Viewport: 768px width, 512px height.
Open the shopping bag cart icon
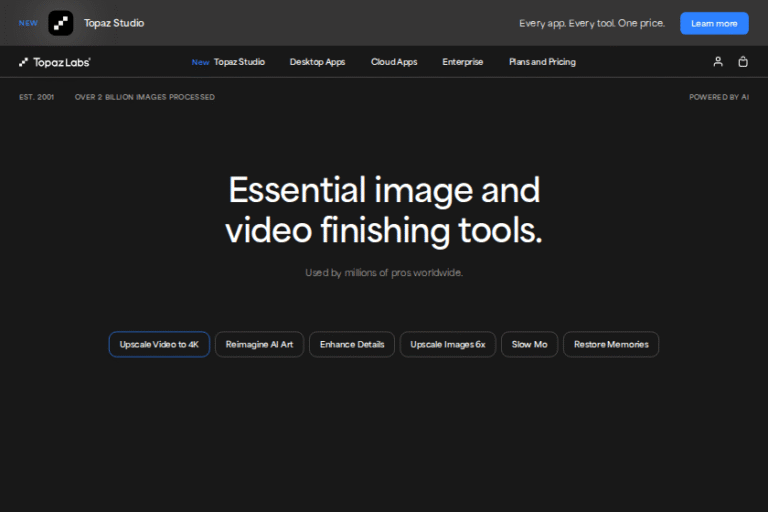coord(743,62)
